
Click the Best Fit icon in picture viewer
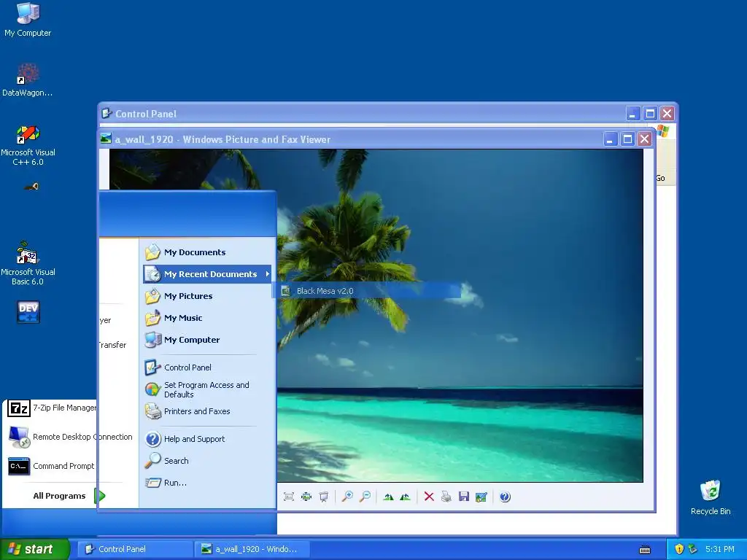click(x=289, y=497)
